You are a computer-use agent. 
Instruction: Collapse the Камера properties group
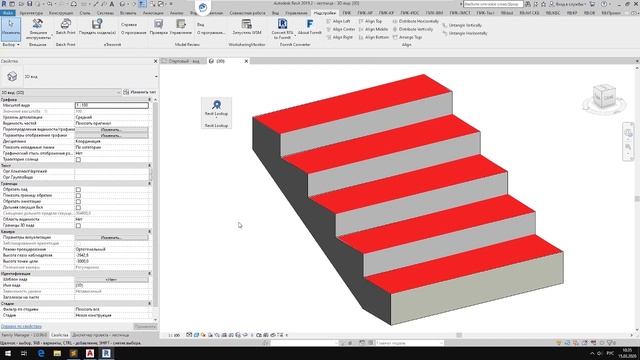[x=149, y=231]
